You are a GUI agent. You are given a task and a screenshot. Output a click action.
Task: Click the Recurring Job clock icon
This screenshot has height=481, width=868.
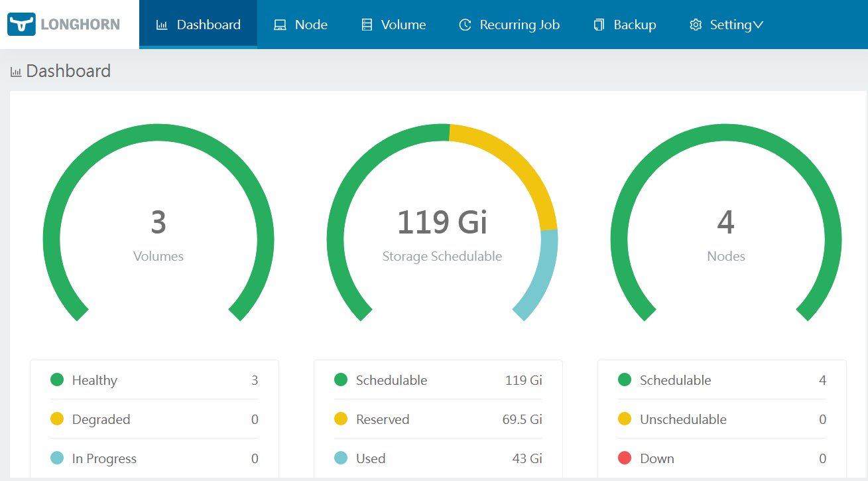pyautogui.click(x=465, y=25)
